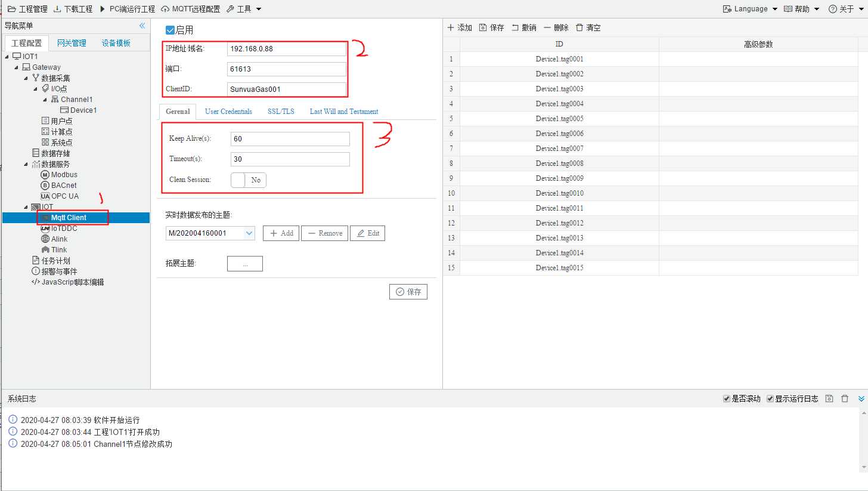Switch to the SSL/TLS tab
The width and height of the screenshot is (868, 491).
tap(281, 112)
